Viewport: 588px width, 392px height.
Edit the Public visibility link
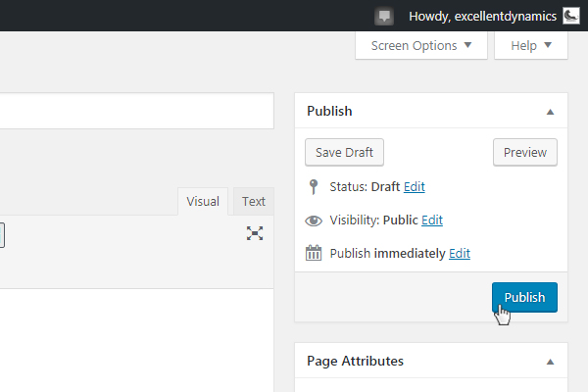click(x=432, y=220)
